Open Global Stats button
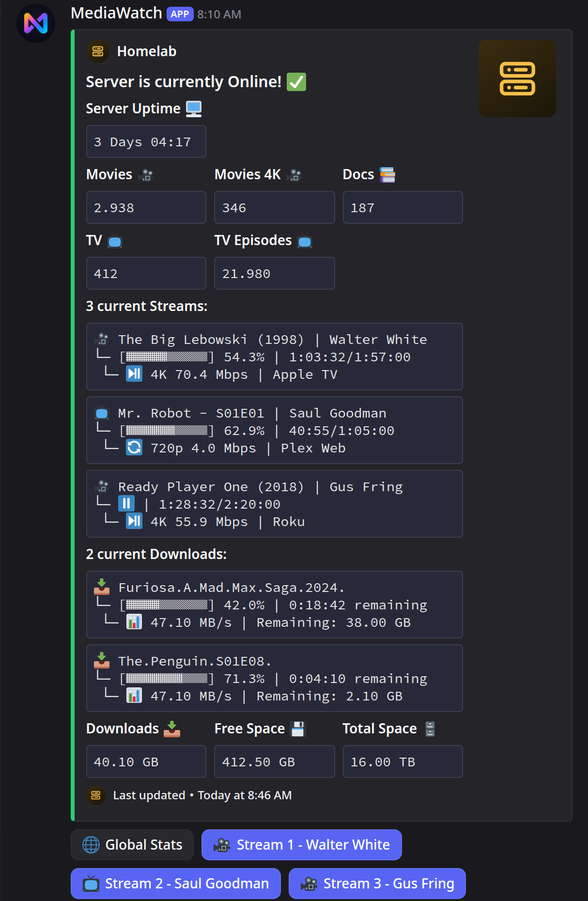This screenshot has width=588, height=901. pyautogui.click(x=132, y=845)
